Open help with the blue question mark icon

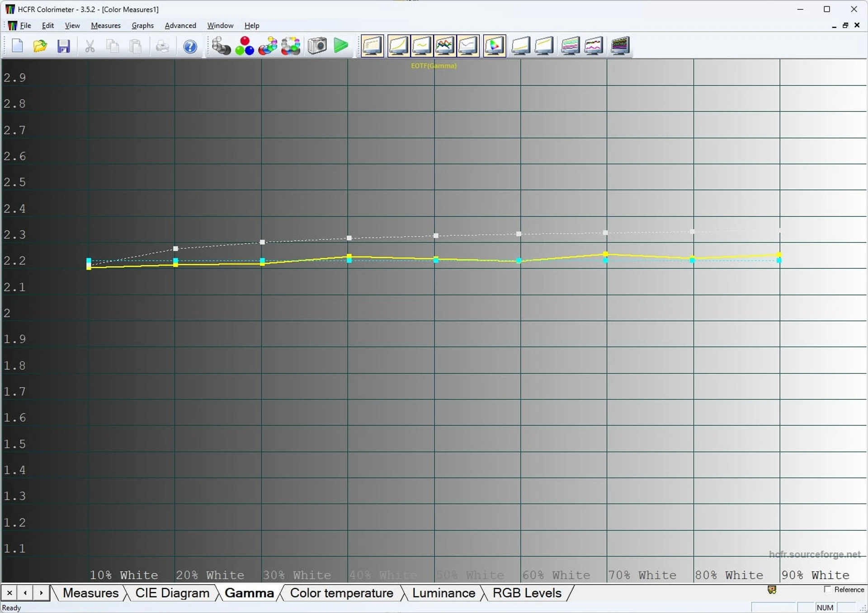(x=190, y=46)
